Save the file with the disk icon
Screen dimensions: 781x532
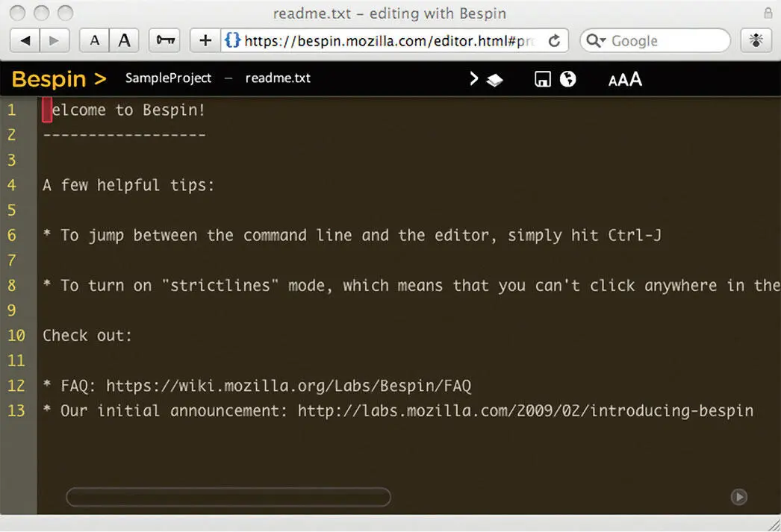tap(543, 79)
